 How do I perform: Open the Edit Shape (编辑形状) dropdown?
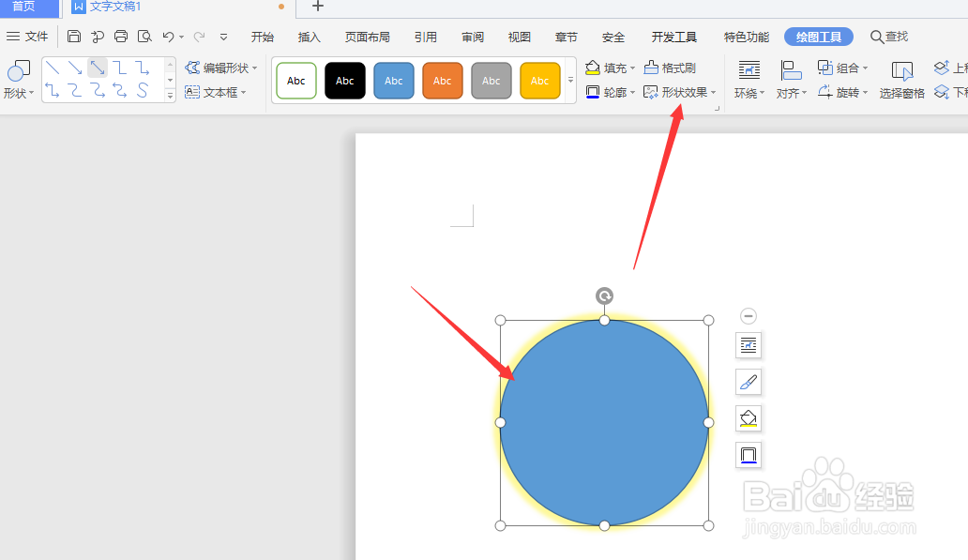click(x=221, y=68)
